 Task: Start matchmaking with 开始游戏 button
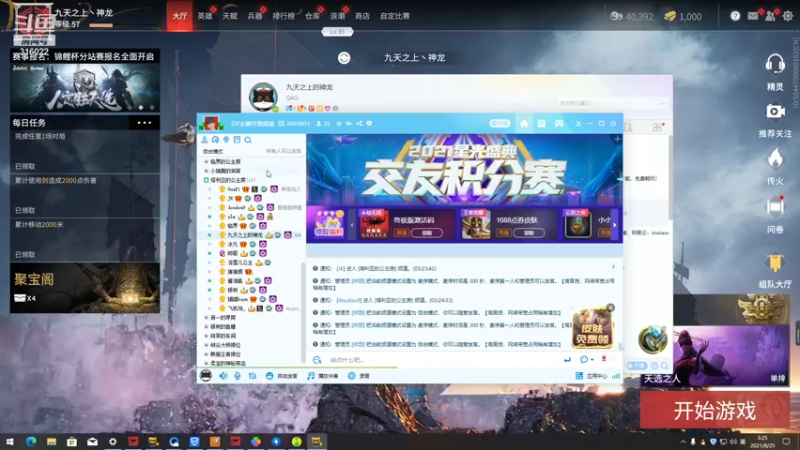pos(714,411)
